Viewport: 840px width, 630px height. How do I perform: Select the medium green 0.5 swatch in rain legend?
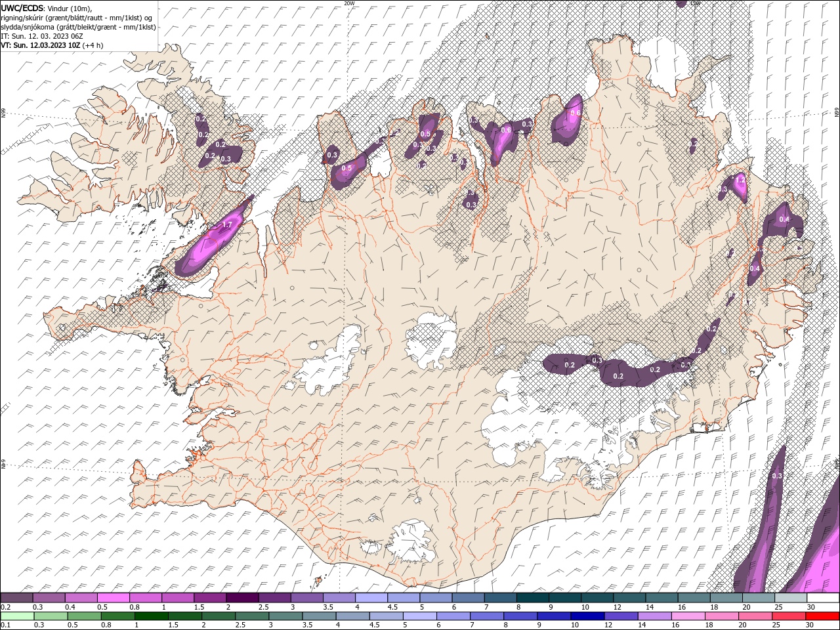click(x=84, y=616)
